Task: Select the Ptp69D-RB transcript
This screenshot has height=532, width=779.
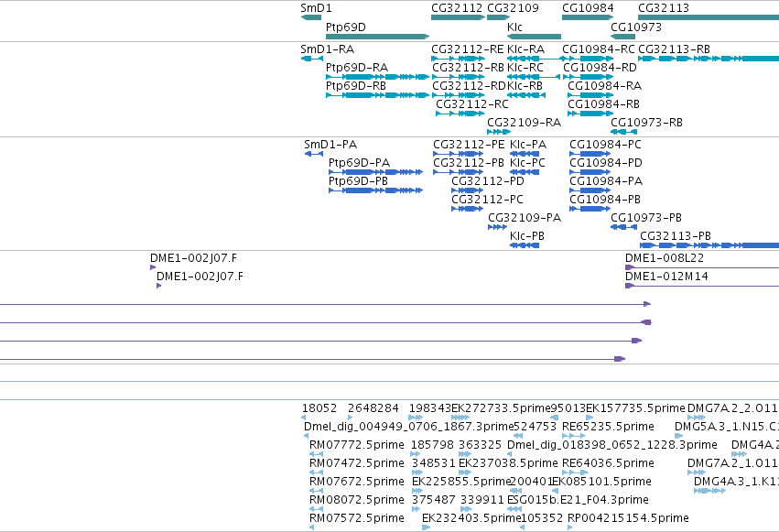Action: [x=377, y=95]
